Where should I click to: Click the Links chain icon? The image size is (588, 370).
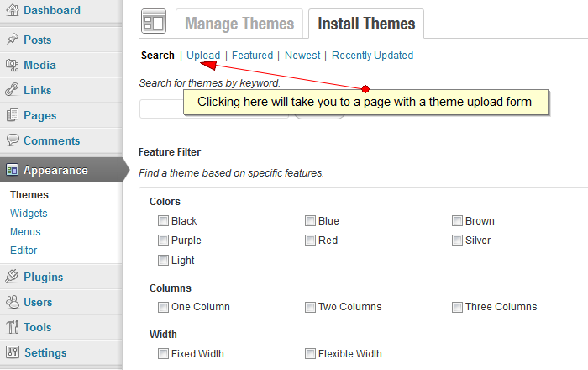[12, 90]
